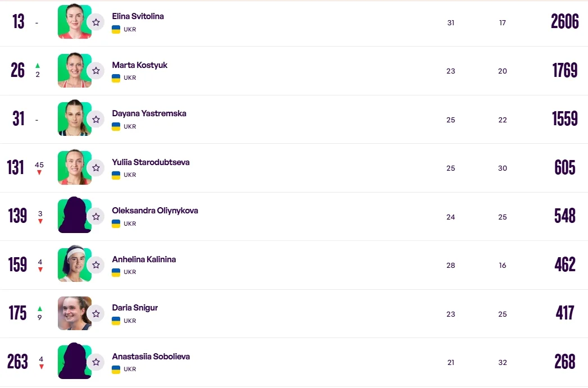
Task: Click Ukraine flag under Elina Svitolina
Action: coord(116,29)
